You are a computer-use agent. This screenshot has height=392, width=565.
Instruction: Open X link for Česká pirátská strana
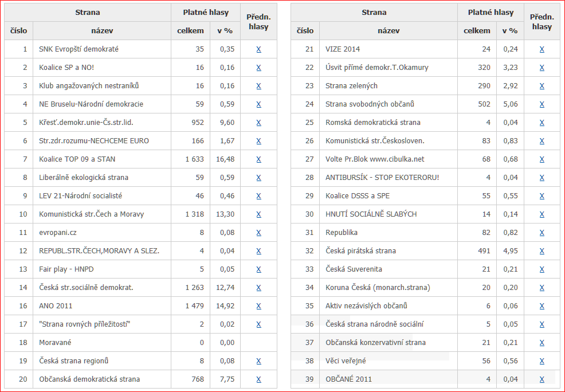[542, 252]
